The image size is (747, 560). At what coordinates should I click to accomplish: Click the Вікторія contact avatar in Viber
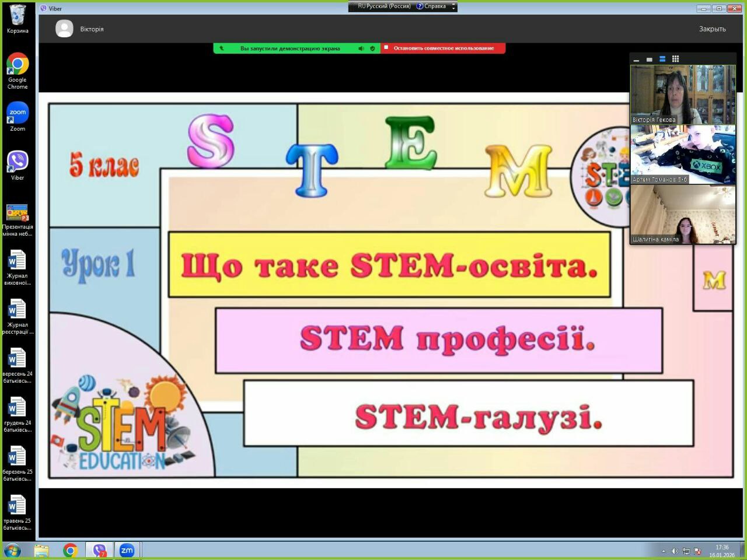click(64, 29)
